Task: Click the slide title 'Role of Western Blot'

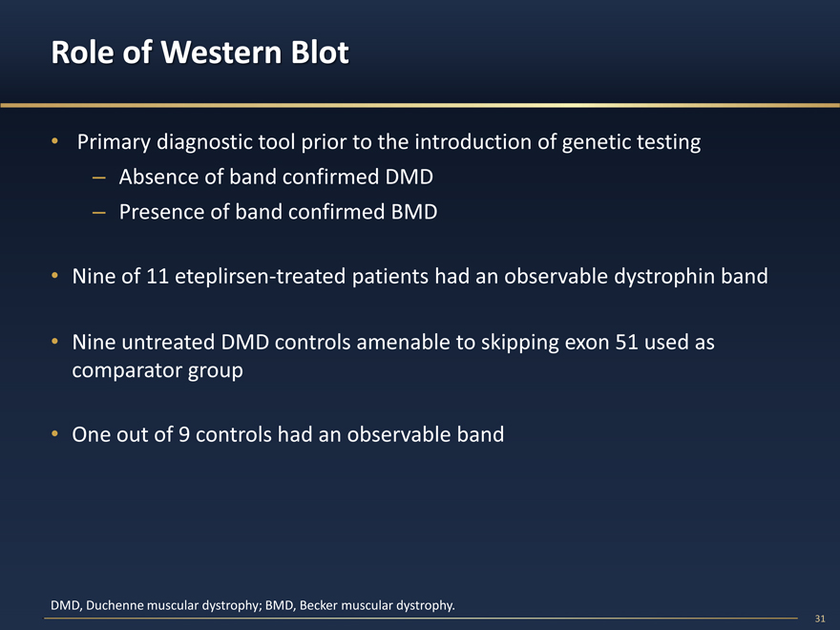Action: (199, 52)
